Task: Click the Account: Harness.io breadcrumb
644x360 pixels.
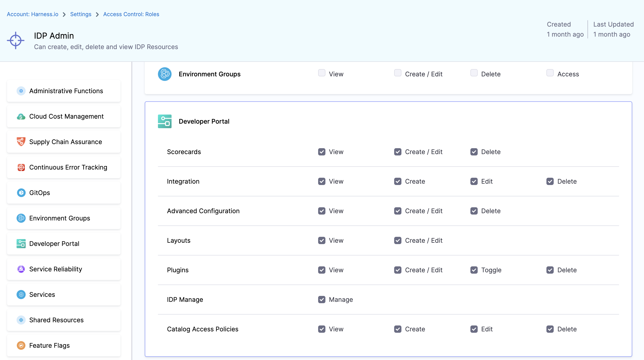Action: pyautogui.click(x=32, y=14)
